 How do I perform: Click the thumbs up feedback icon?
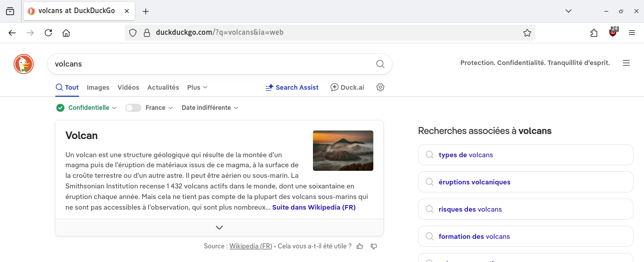pyautogui.click(x=360, y=246)
